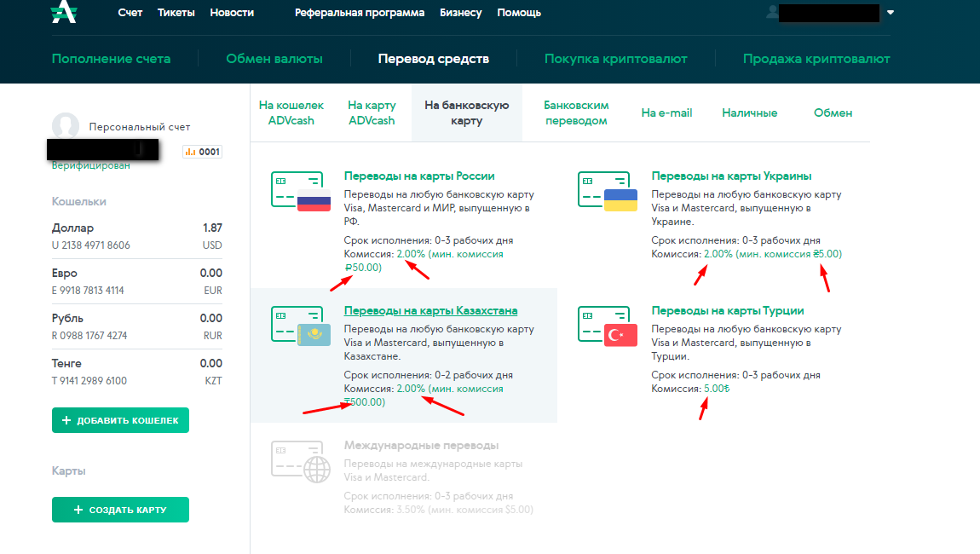Click the international transfers globe card icon

point(301,461)
